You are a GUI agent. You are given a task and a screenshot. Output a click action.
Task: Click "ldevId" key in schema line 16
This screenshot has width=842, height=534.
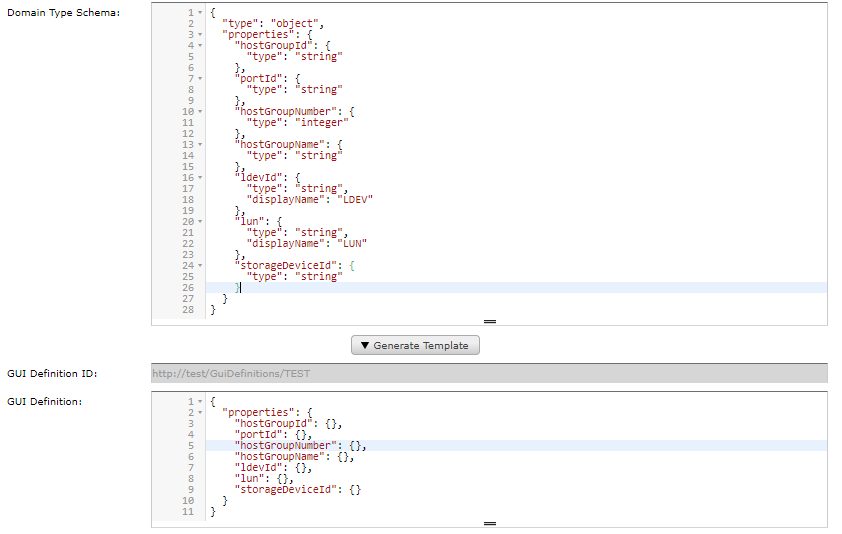[x=258, y=177]
